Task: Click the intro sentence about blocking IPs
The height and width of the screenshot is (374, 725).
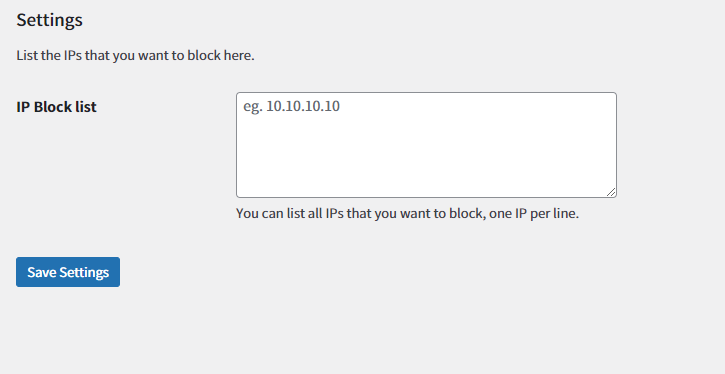Action: pos(135,55)
